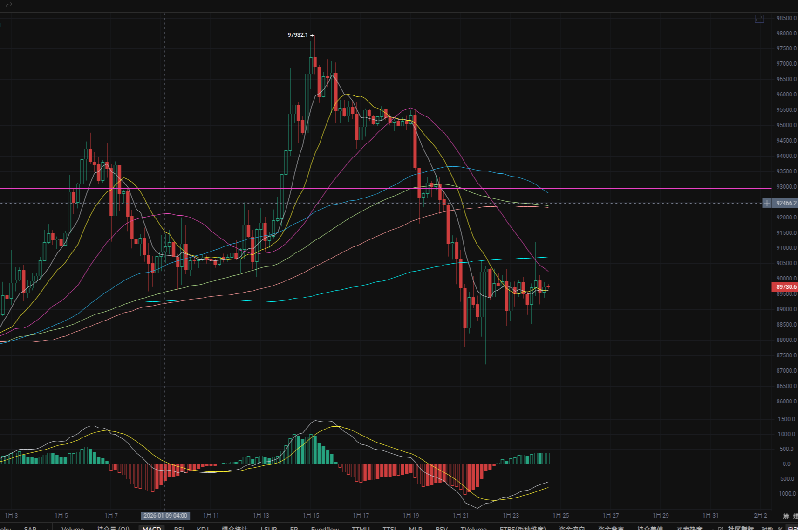Image resolution: width=798 pixels, height=532 pixels.
Task: Click the plus icon beside 92466.2 price
Action: click(767, 203)
